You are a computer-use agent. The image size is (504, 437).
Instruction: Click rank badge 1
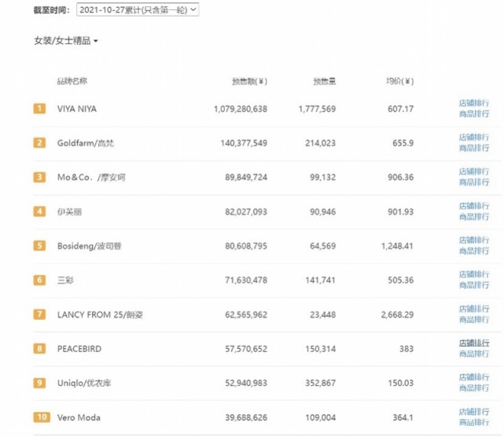[x=39, y=108]
